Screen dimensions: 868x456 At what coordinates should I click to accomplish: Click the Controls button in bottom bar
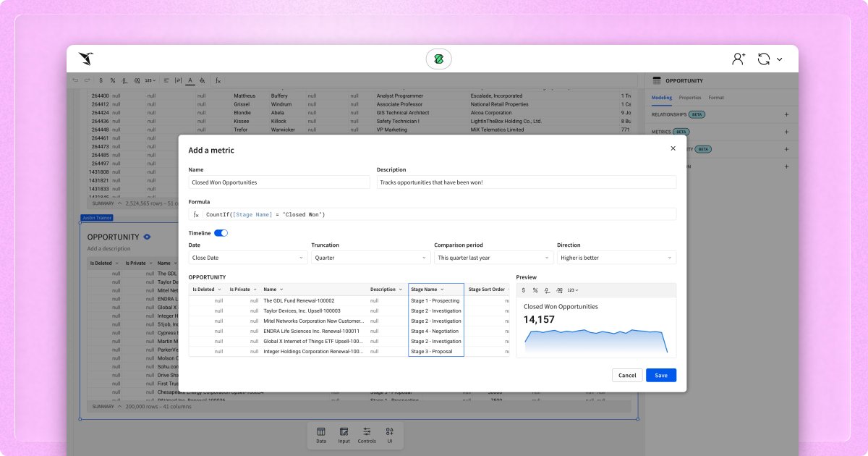click(x=367, y=435)
